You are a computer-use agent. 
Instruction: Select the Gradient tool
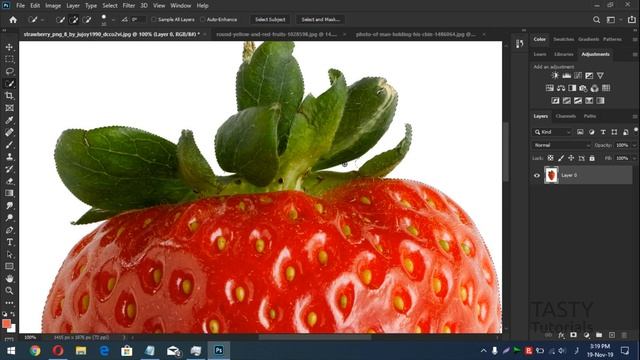click(x=9, y=193)
